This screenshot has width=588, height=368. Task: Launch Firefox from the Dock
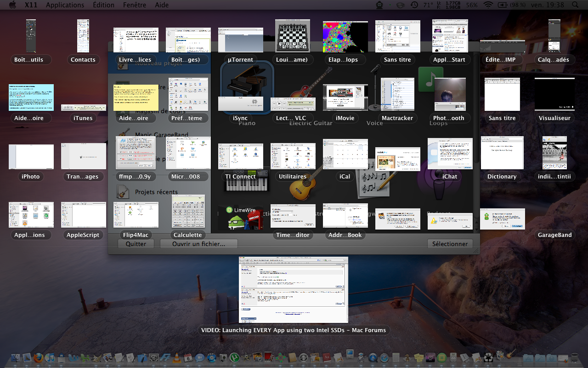coord(39,357)
